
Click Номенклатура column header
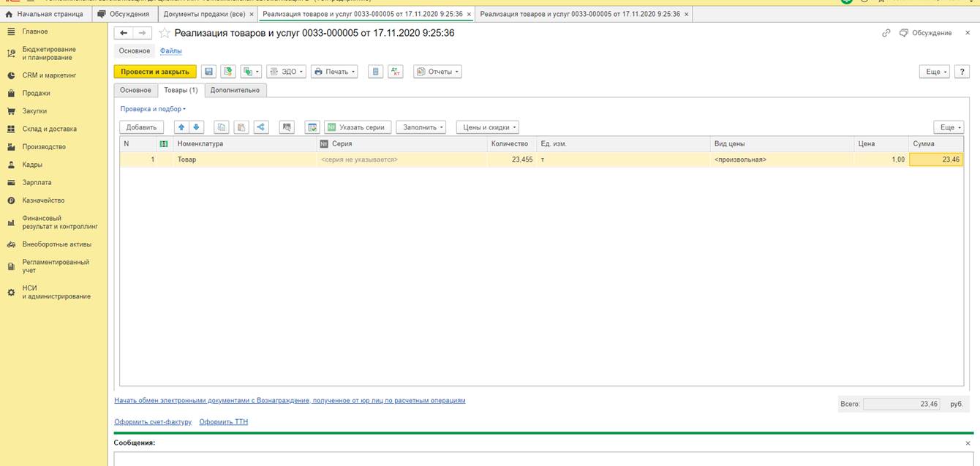pos(245,144)
